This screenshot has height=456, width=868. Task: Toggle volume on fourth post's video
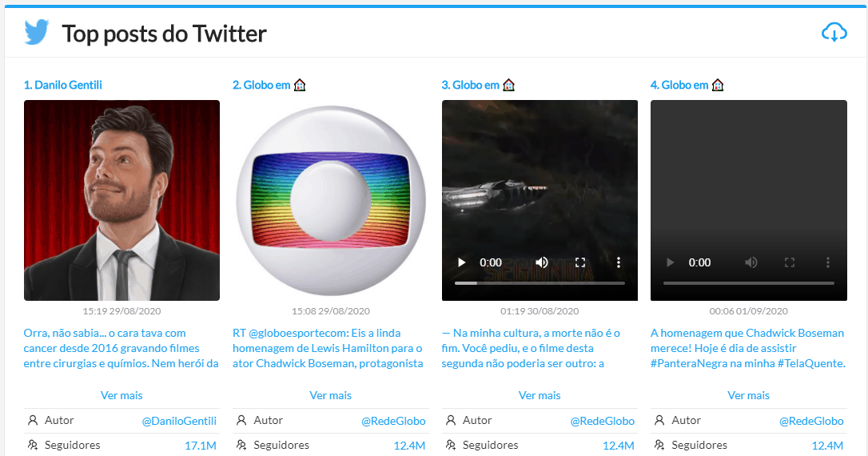click(x=751, y=262)
